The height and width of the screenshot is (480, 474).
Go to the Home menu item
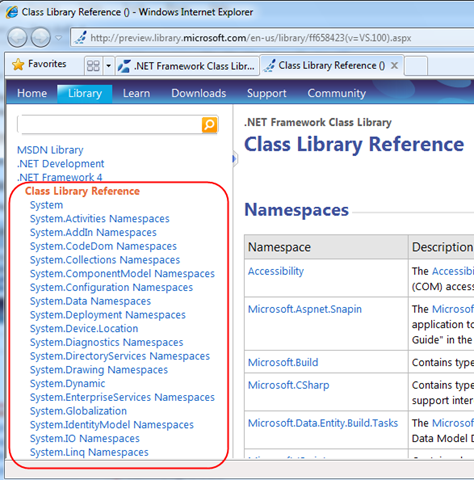click(x=32, y=93)
